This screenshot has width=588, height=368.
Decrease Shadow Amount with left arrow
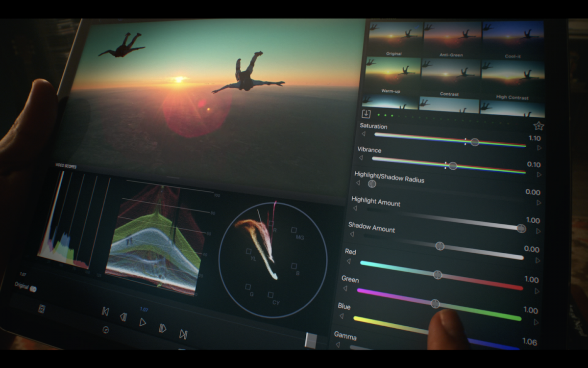pos(351,235)
